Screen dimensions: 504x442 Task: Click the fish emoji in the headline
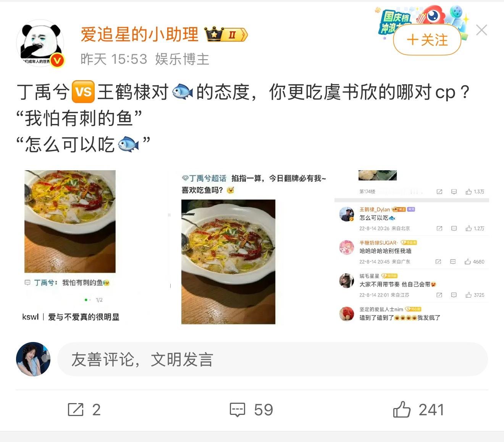(183, 92)
